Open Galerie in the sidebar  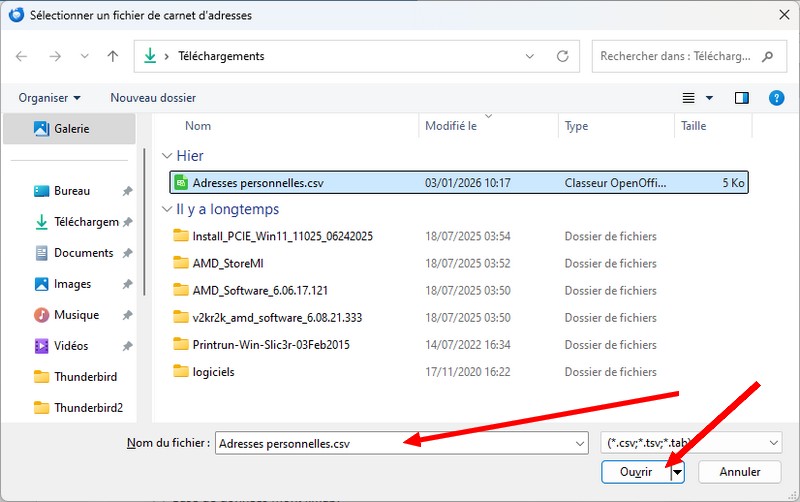70,129
